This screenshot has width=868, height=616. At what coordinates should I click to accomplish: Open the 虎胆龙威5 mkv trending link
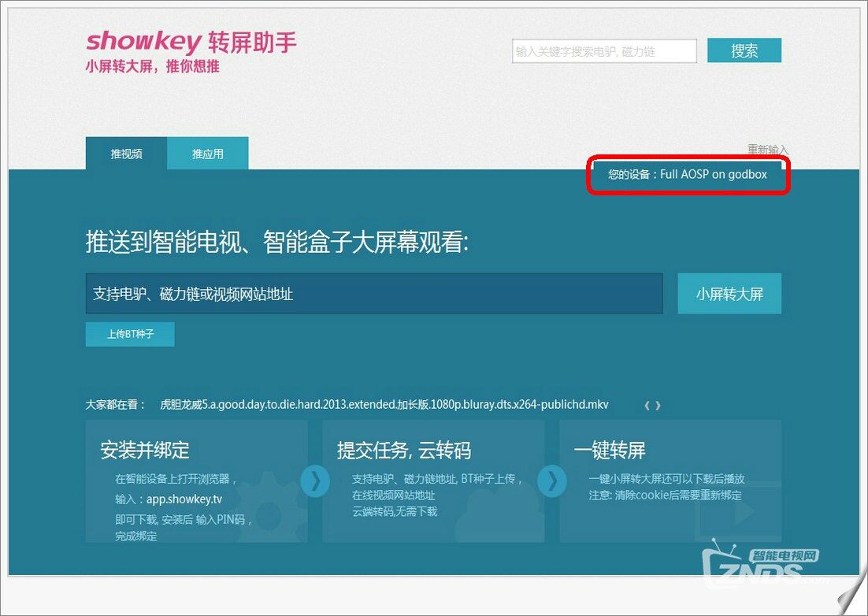tap(384, 405)
